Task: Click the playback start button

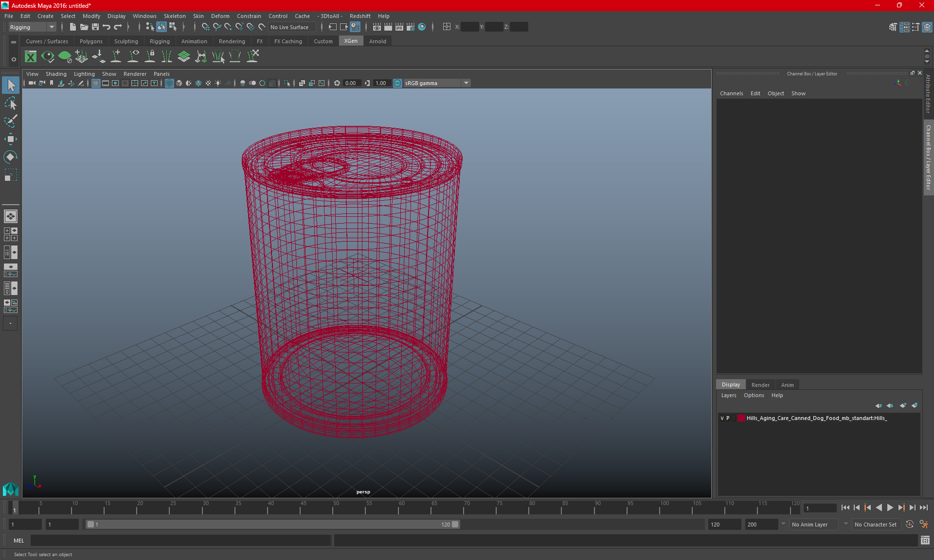Action: (890, 508)
